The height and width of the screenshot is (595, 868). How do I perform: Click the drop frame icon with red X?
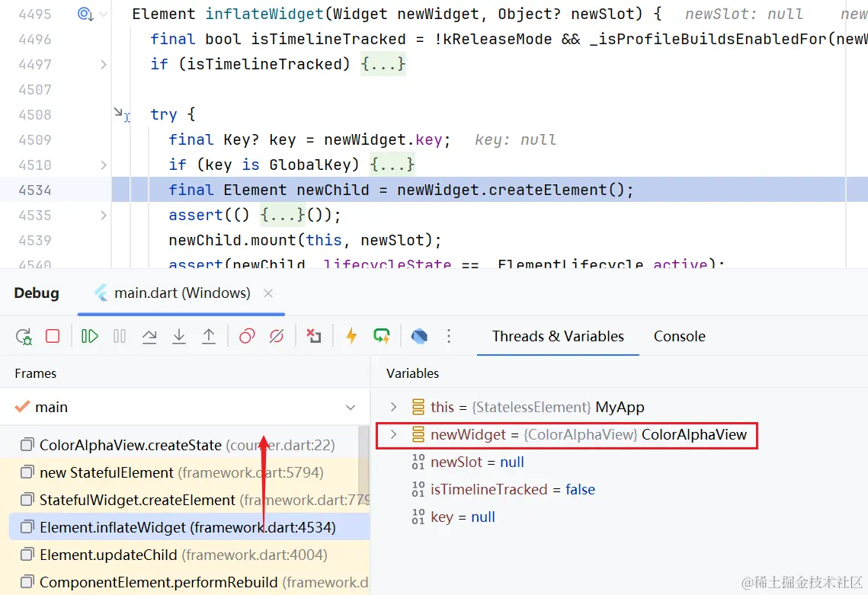[x=314, y=336]
